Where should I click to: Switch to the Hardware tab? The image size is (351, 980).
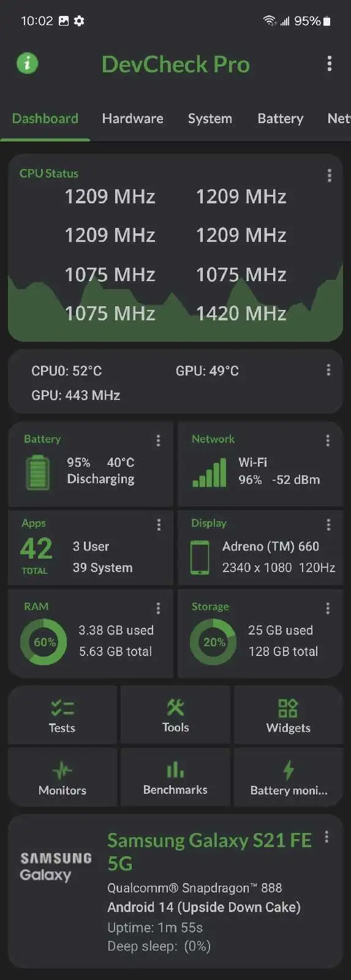point(132,118)
